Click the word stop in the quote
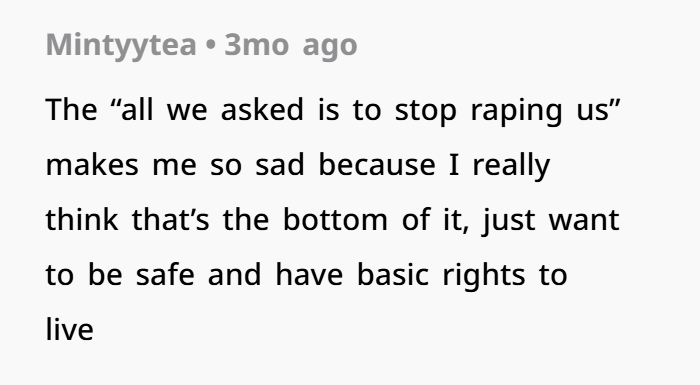Image resolution: width=700 pixels, height=385 pixels. 425,111
